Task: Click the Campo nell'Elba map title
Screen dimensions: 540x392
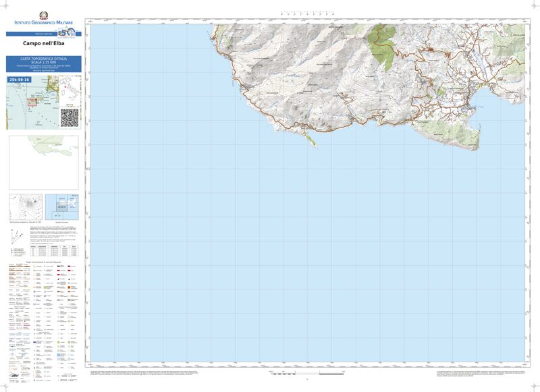Action: click(x=43, y=44)
